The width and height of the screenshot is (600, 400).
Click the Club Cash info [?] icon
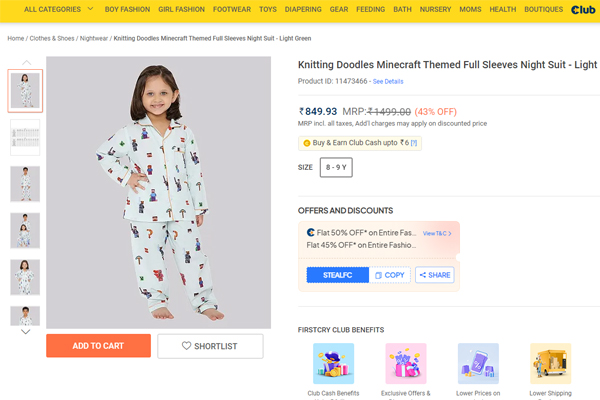[414, 143]
